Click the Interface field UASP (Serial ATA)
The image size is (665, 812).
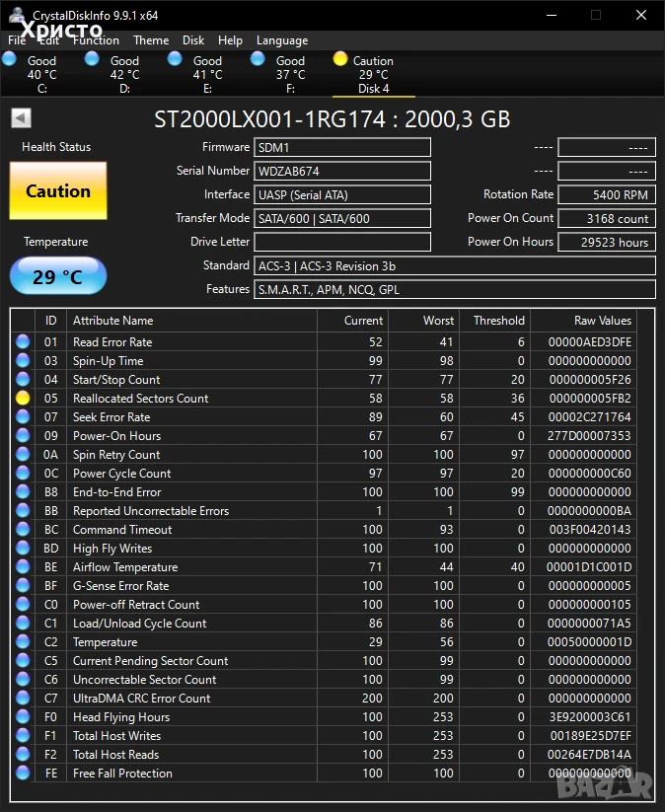coord(342,194)
